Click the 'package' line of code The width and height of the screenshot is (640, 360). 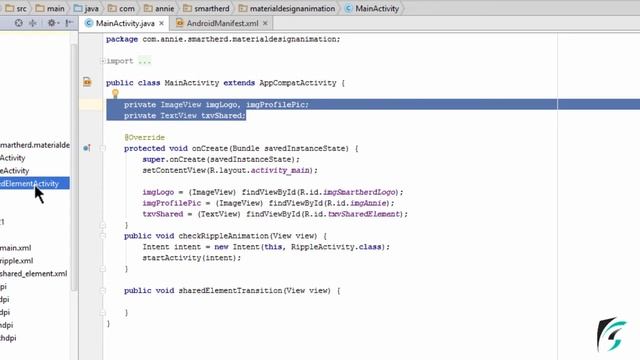pos(223,39)
